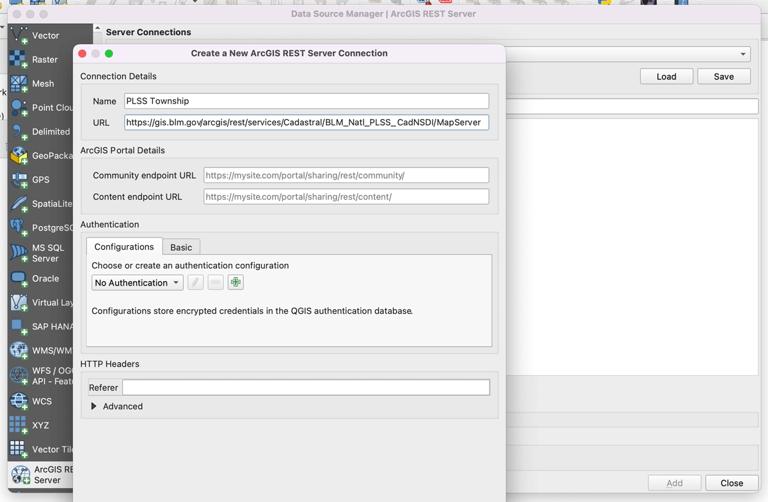The width and height of the screenshot is (768, 502).
Task: Open the WCS source icon
Action: click(19, 402)
